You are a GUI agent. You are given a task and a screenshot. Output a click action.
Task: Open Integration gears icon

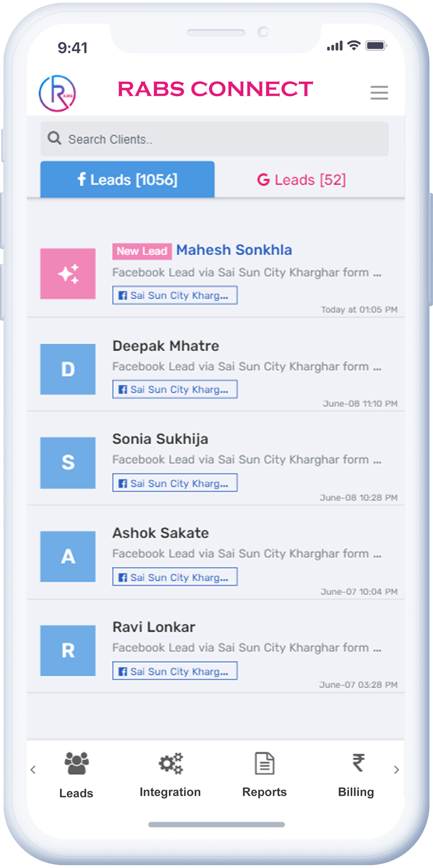point(171,763)
